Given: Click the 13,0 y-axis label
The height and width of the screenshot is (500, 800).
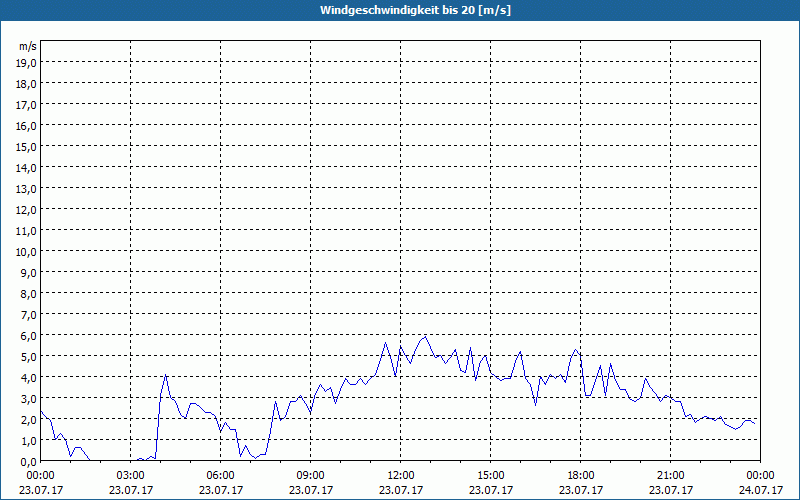Looking at the screenshot, I should (28, 189).
